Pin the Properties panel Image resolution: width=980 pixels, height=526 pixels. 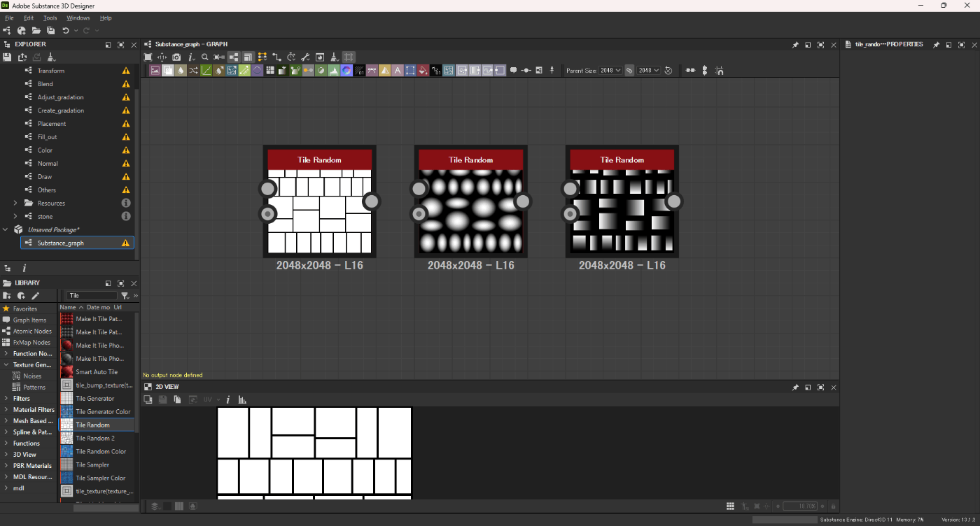coord(936,45)
